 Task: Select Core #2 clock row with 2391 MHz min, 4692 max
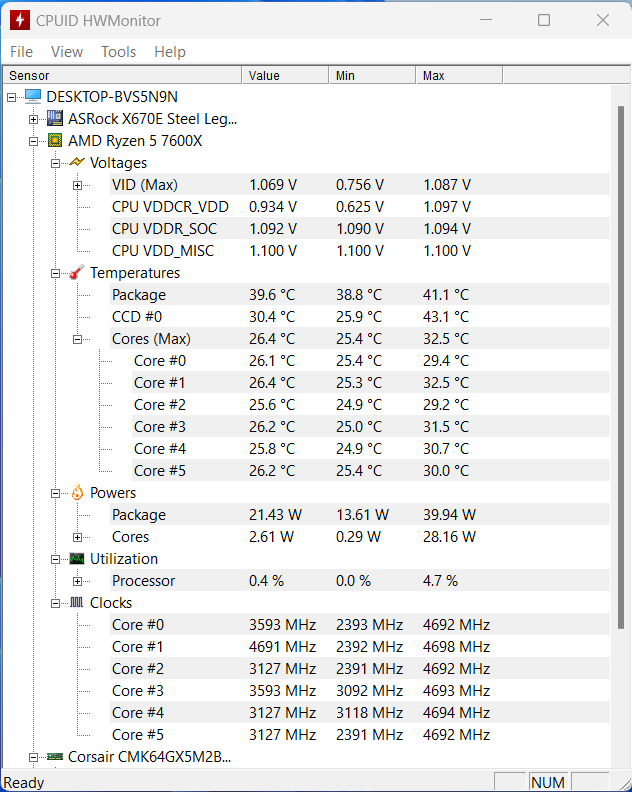tap(360, 669)
